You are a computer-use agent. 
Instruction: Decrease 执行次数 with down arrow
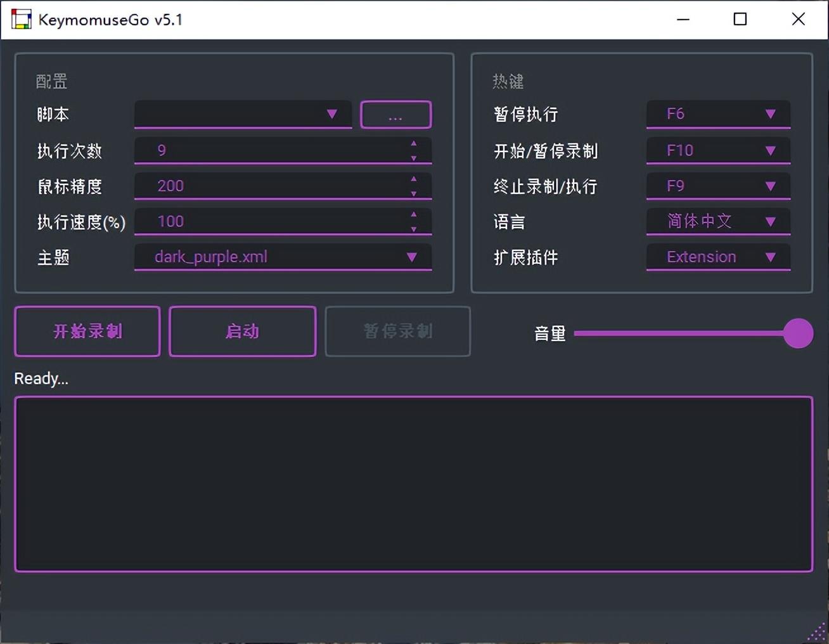coord(413,158)
